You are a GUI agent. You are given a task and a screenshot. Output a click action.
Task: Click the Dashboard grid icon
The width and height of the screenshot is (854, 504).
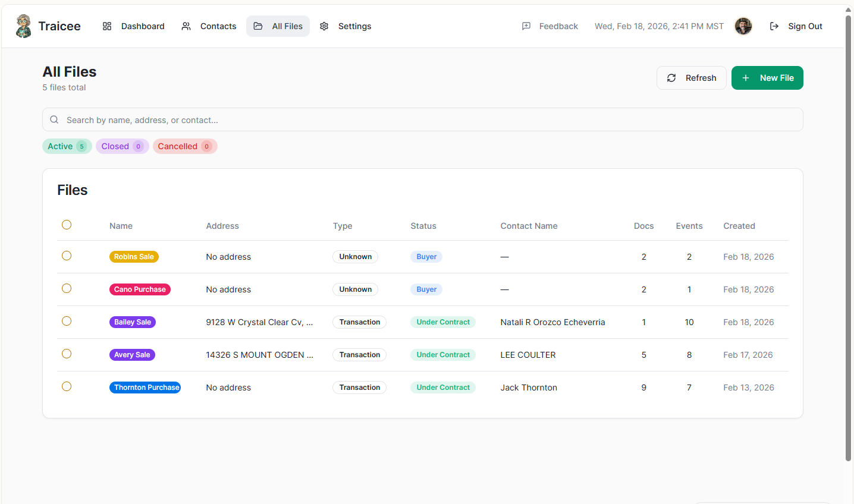tap(107, 26)
